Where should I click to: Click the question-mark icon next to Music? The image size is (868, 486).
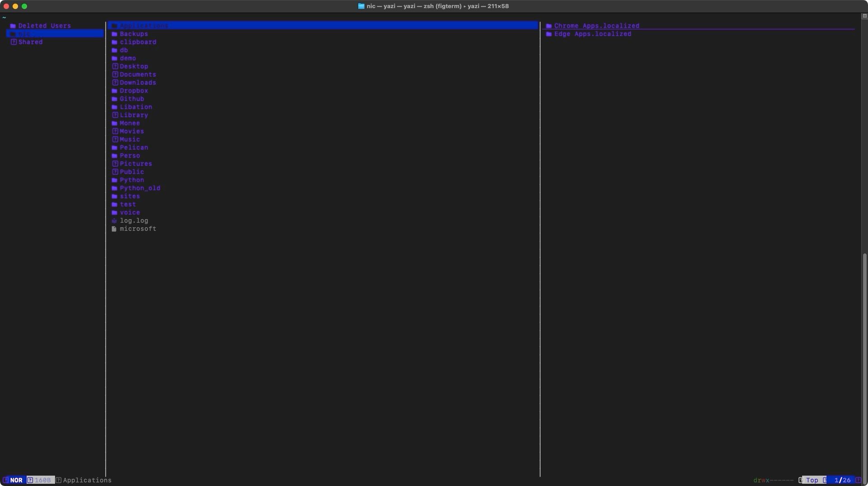[x=115, y=140]
